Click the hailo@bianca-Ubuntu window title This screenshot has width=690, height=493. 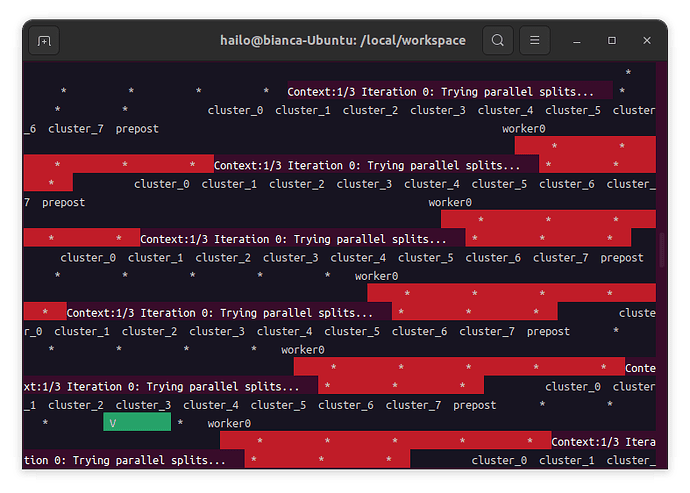[x=343, y=41]
